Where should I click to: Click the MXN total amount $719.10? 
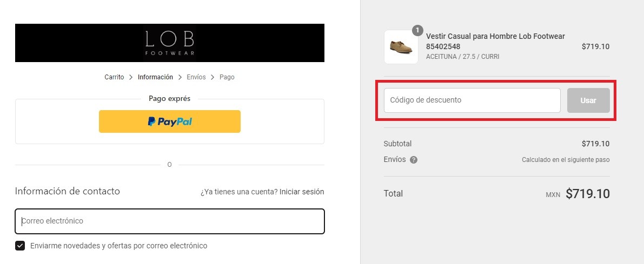point(588,194)
